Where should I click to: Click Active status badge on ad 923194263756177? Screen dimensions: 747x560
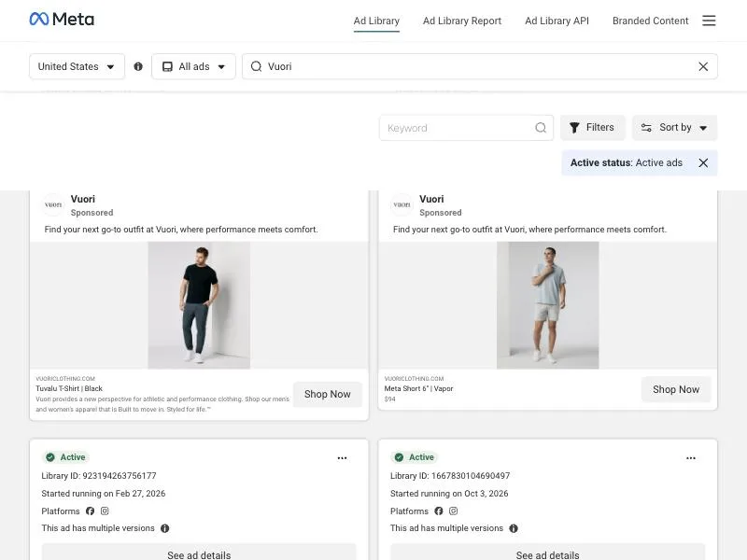click(65, 457)
